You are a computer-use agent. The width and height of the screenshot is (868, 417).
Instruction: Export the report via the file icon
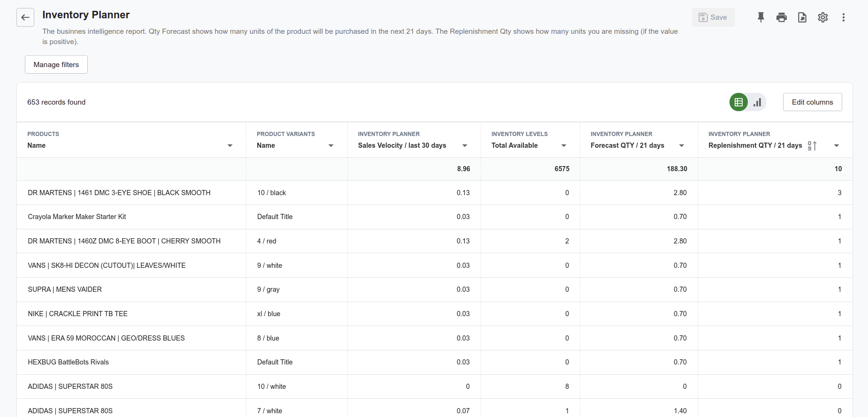(802, 17)
